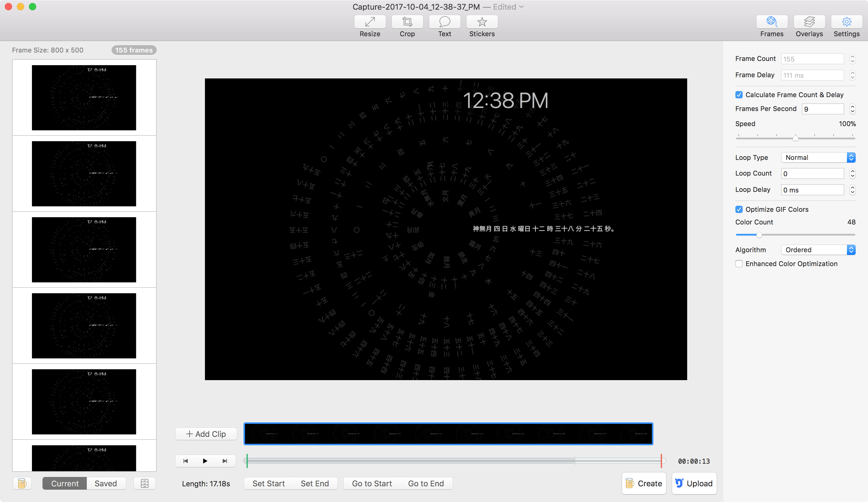Click the beer mug icon under frame list
The image size is (868, 502).
tap(22, 483)
